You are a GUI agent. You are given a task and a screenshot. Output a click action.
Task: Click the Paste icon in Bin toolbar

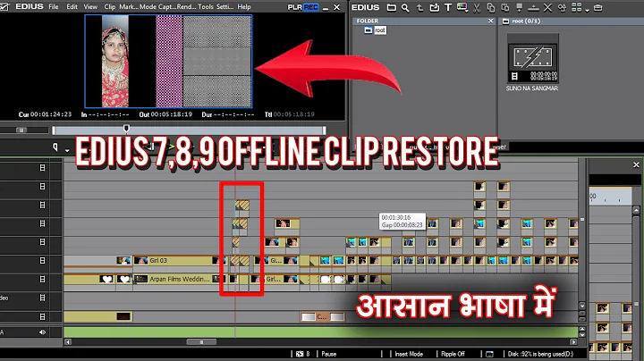(504, 7)
